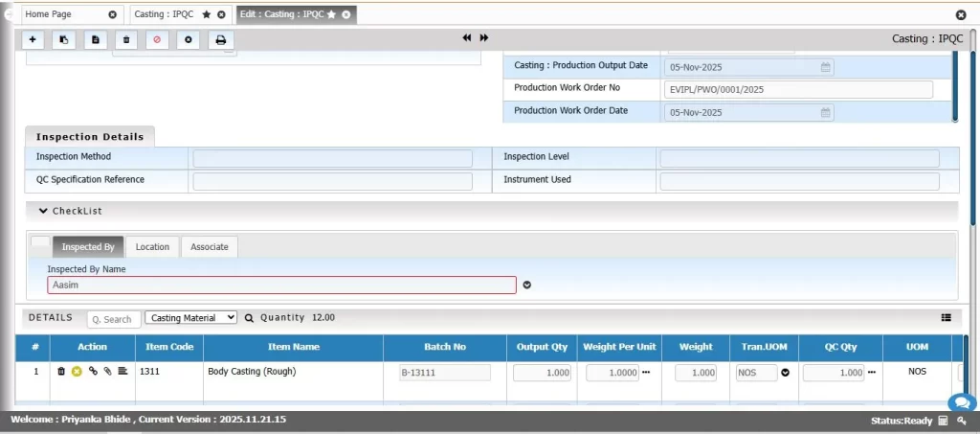The width and height of the screenshot is (980, 434).
Task: Click the trash delete button in top toolbar
Action: tap(125, 39)
